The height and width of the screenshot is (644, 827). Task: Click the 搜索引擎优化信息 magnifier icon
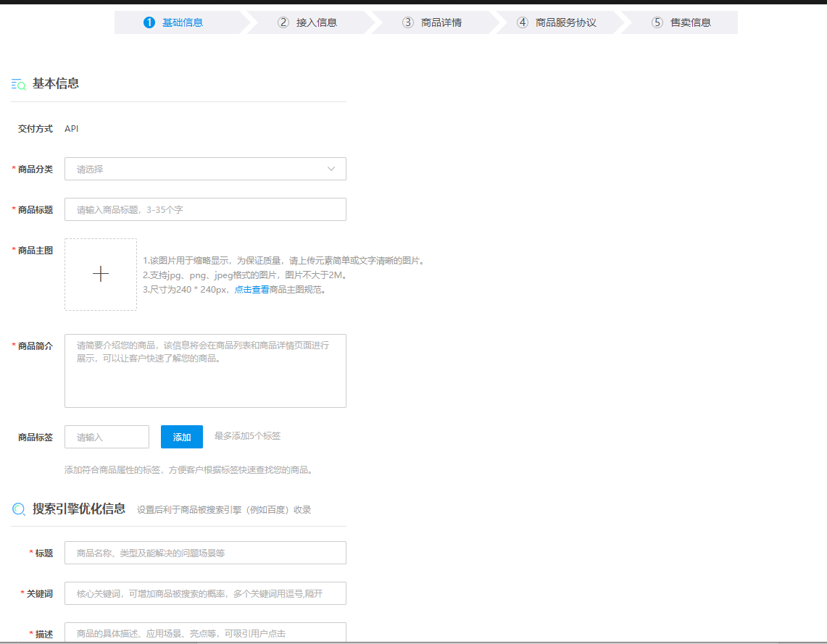(x=19, y=509)
